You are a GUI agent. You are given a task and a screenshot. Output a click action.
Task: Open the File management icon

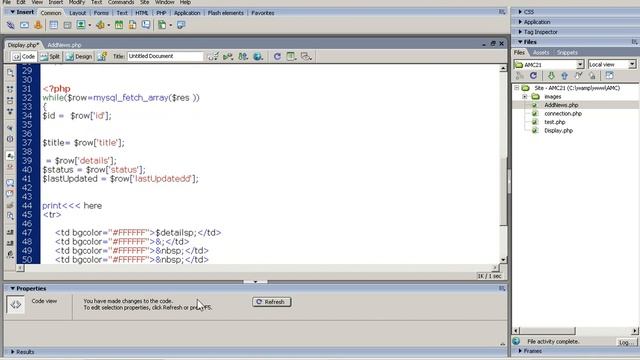[x=243, y=56]
